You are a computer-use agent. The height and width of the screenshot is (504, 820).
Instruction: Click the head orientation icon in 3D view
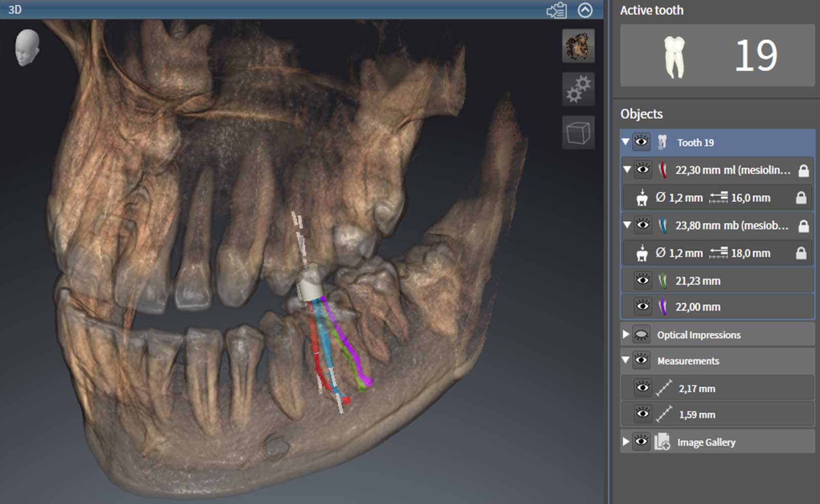pos(27,47)
